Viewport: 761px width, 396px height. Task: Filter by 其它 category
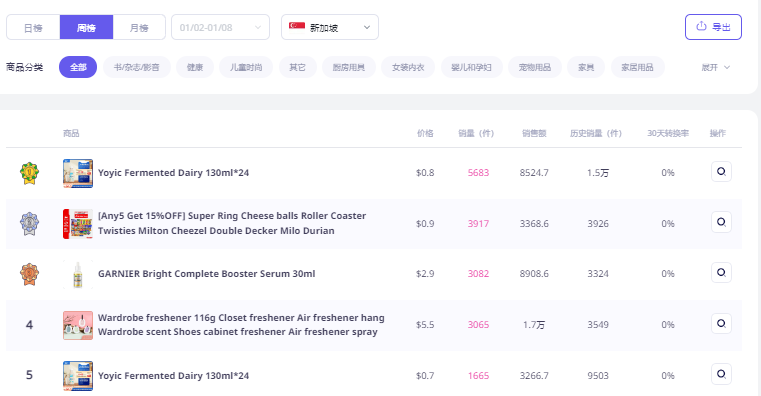click(298, 67)
